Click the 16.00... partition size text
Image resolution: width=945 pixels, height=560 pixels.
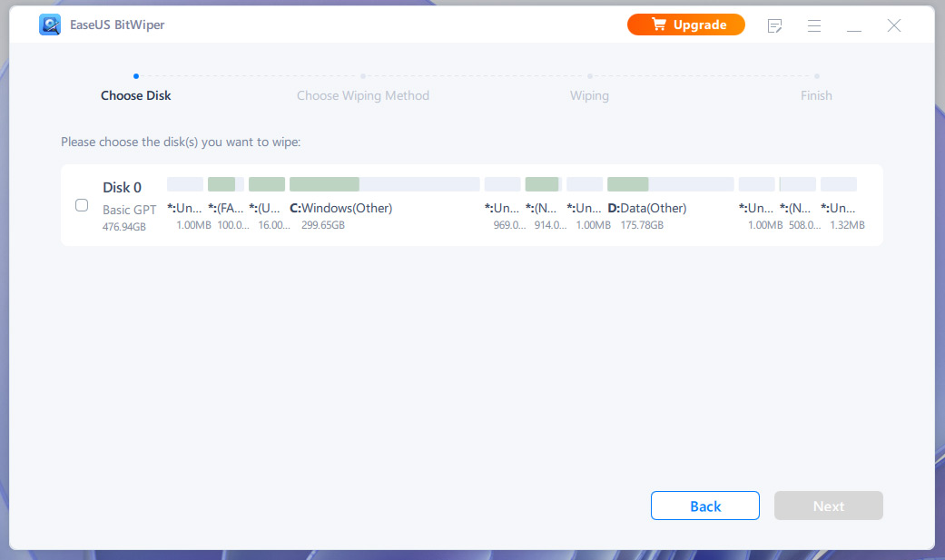click(x=274, y=225)
